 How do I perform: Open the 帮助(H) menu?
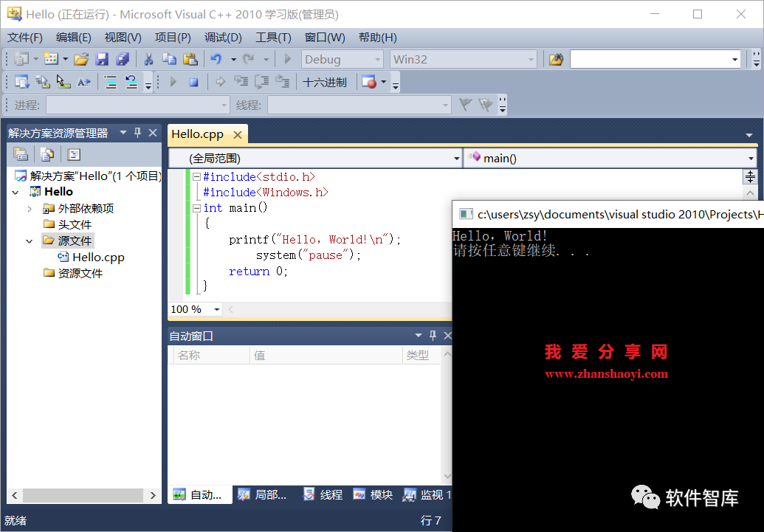coord(378,38)
